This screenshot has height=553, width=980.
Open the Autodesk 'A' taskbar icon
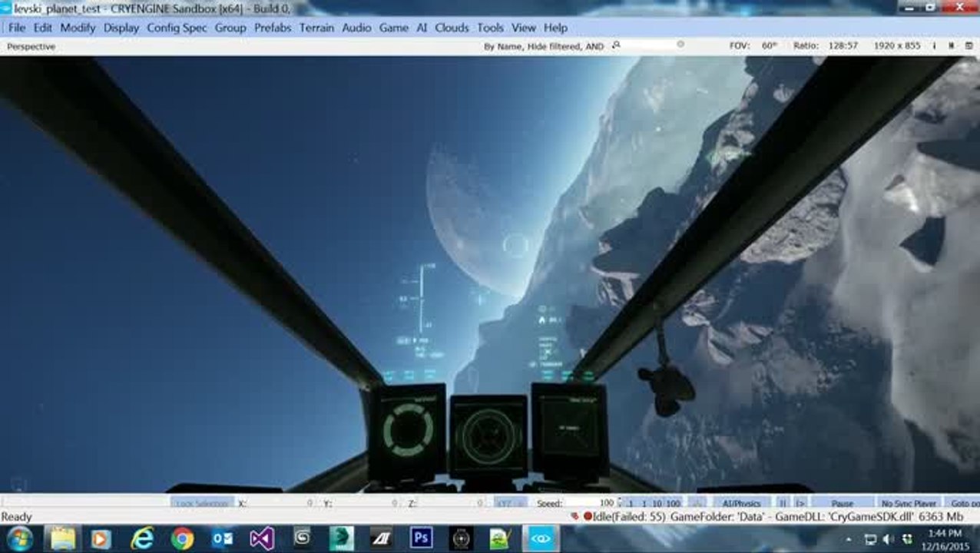point(382,538)
